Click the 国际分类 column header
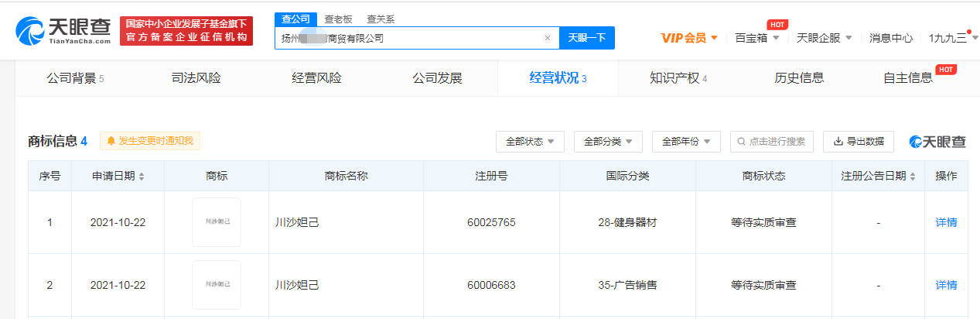Image resolution: width=980 pixels, height=319 pixels. click(627, 177)
